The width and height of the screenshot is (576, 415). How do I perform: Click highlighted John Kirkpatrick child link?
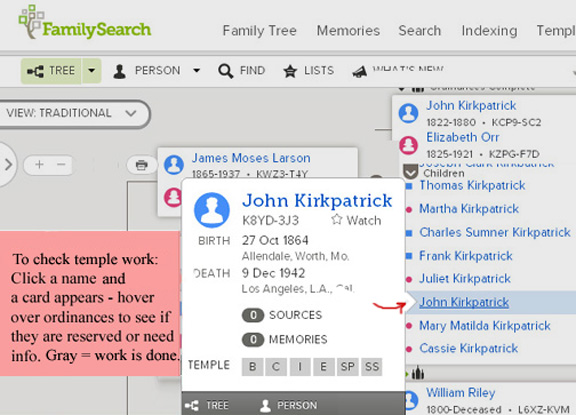coord(464,302)
